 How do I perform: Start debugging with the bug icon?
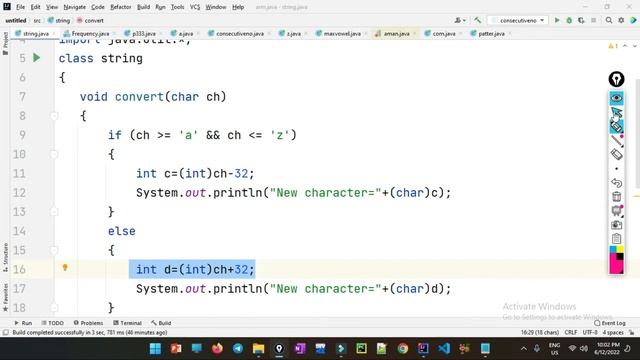569,20
